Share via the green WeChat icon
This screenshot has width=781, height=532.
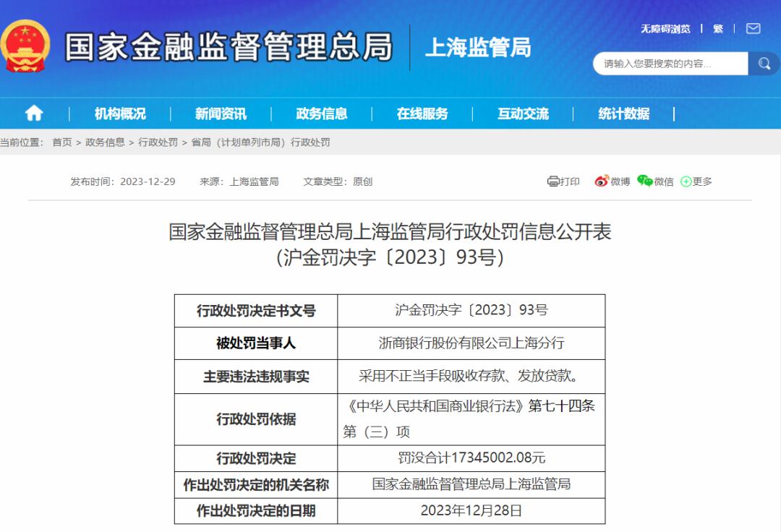pos(644,181)
